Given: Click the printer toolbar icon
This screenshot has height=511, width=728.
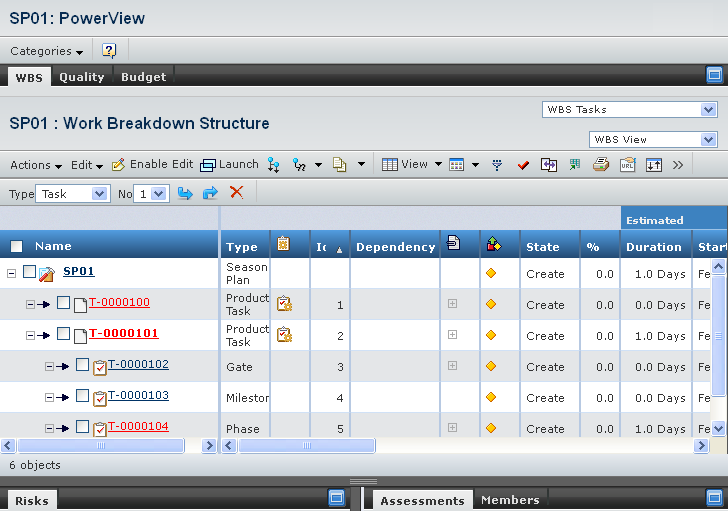Looking at the screenshot, I should coord(601,164).
